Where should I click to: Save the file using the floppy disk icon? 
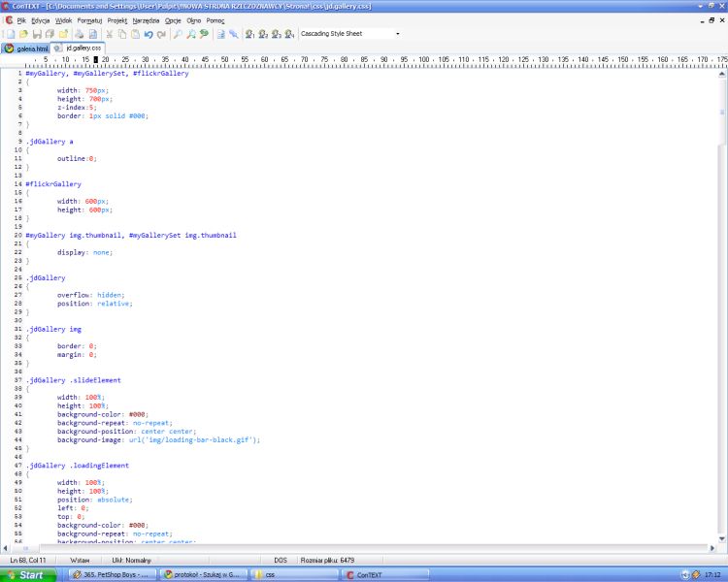(x=36, y=34)
